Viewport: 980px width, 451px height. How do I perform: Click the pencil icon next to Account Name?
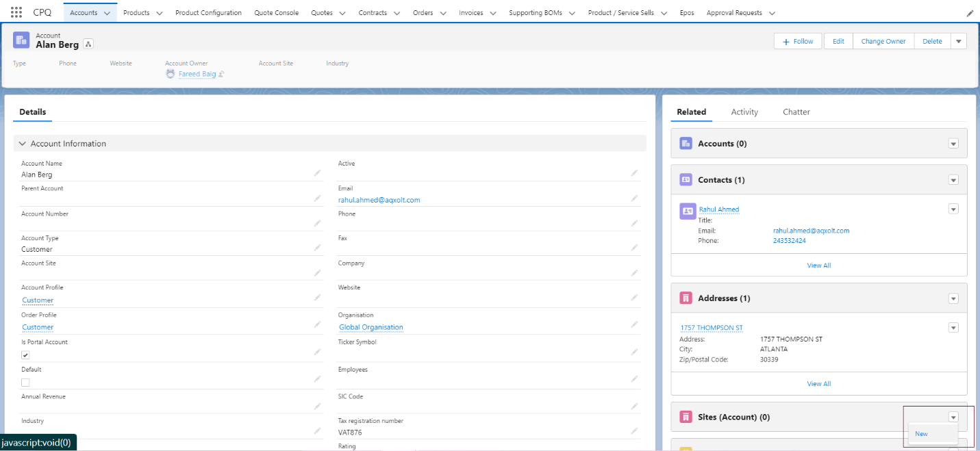point(317,173)
